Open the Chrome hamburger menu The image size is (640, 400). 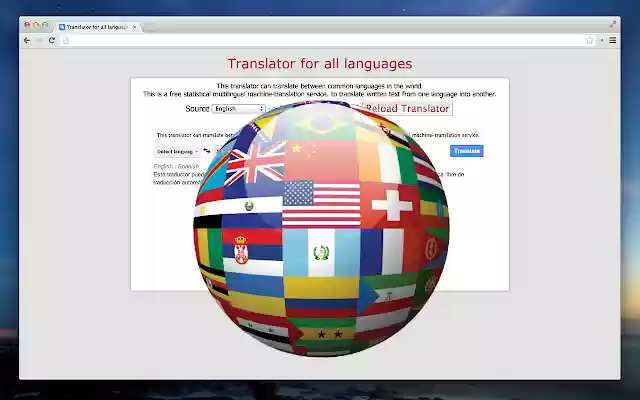pyautogui.click(x=613, y=40)
